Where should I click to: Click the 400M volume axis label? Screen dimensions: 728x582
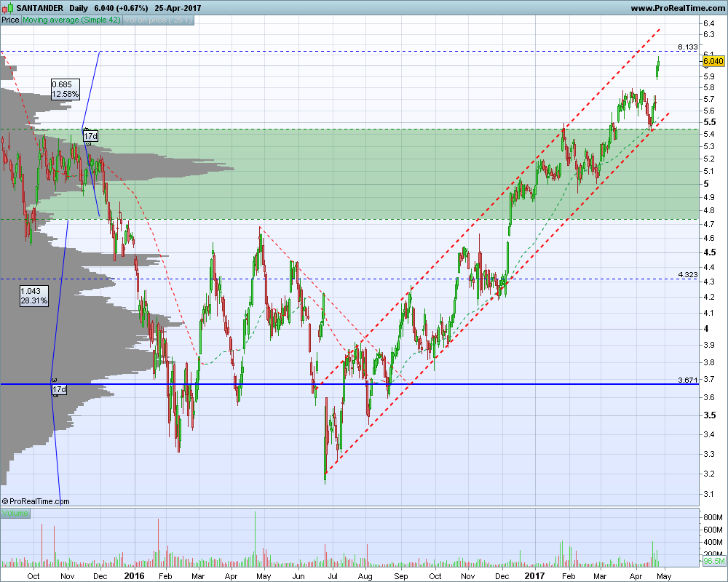tap(713, 542)
